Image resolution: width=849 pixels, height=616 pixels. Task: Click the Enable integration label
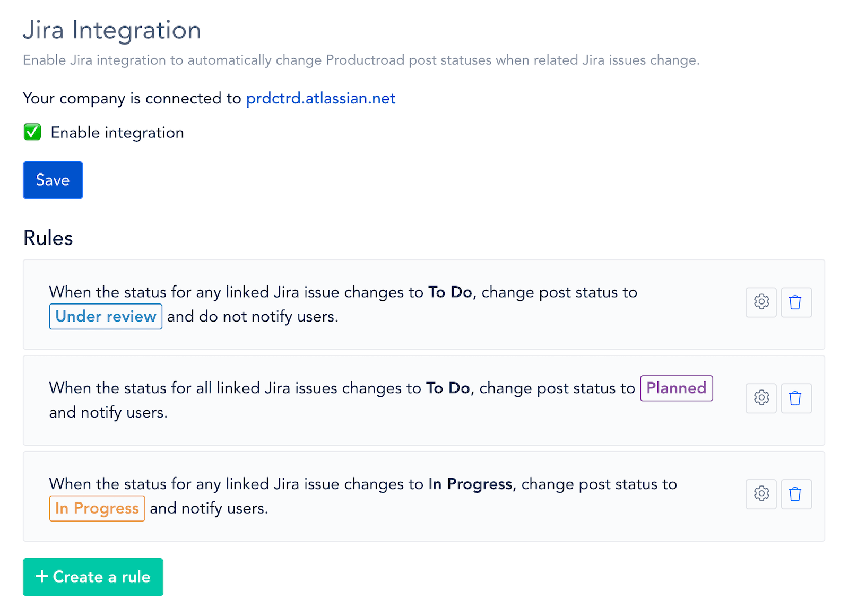tap(117, 133)
